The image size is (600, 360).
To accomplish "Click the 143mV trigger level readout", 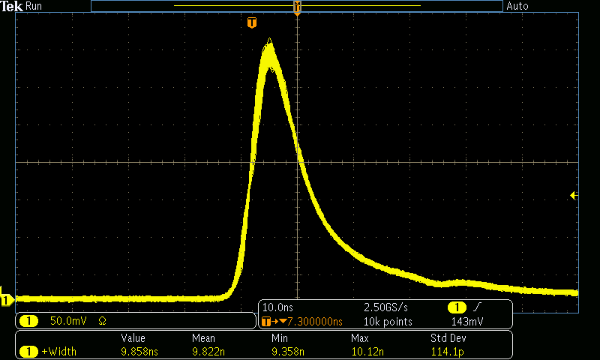I will [x=467, y=322].
